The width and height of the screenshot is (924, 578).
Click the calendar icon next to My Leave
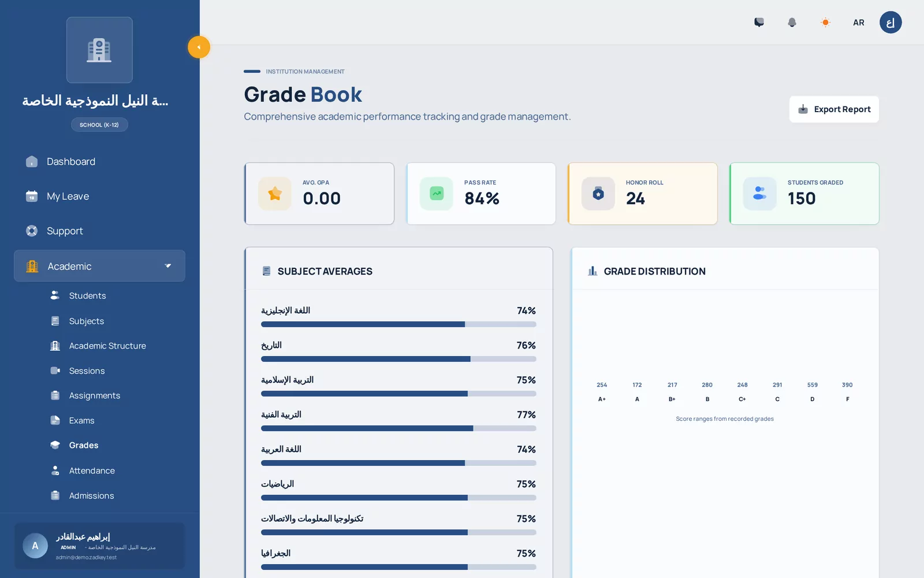[x=32, y=197]
